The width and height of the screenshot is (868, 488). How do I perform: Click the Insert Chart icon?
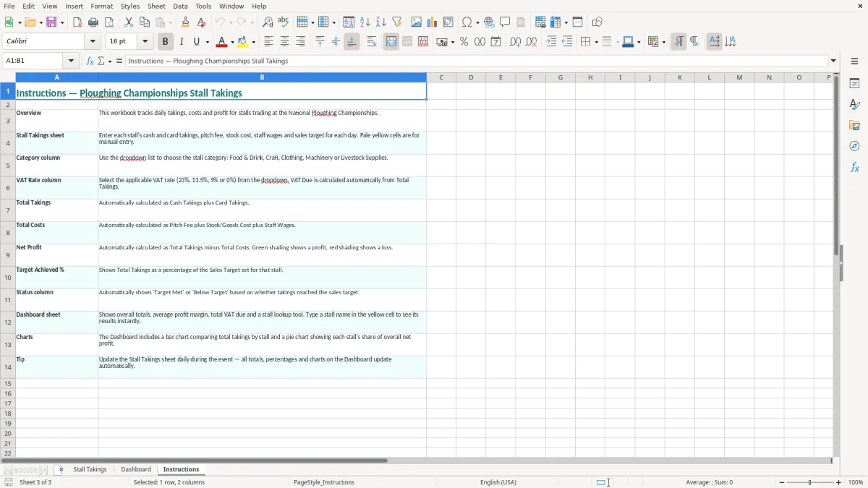point(432,22)
